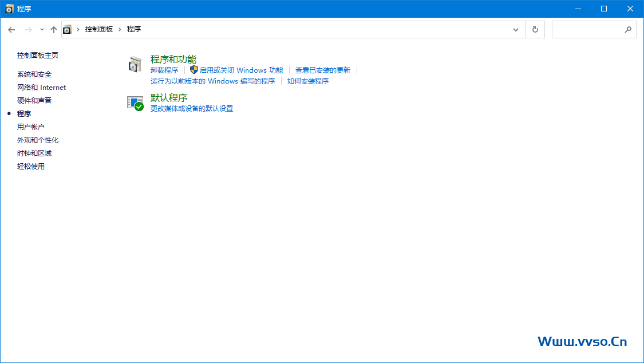Open 卸载程序
644x363 pixels.
click(164, 69)
